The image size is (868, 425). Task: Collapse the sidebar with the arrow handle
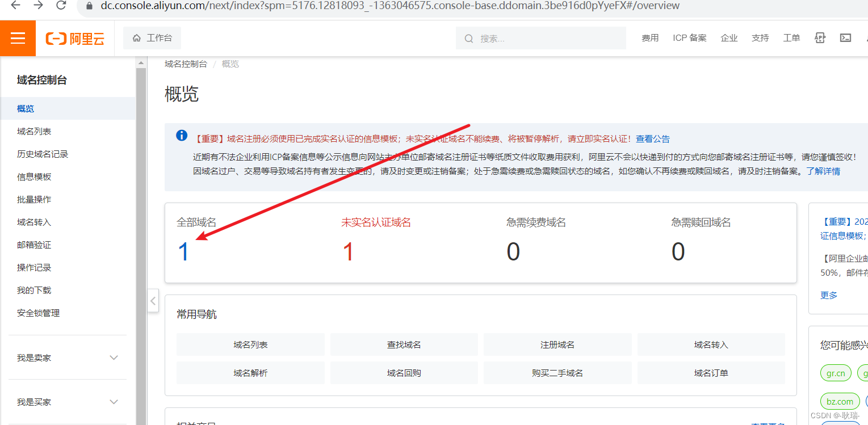pyautogui.click(x=153, y=301)
